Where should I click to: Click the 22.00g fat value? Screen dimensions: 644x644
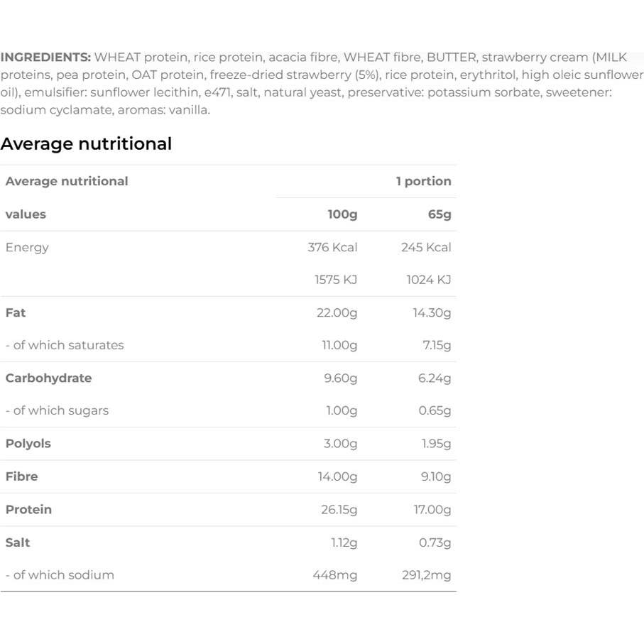pyautogui.click(x=337, y=312)
